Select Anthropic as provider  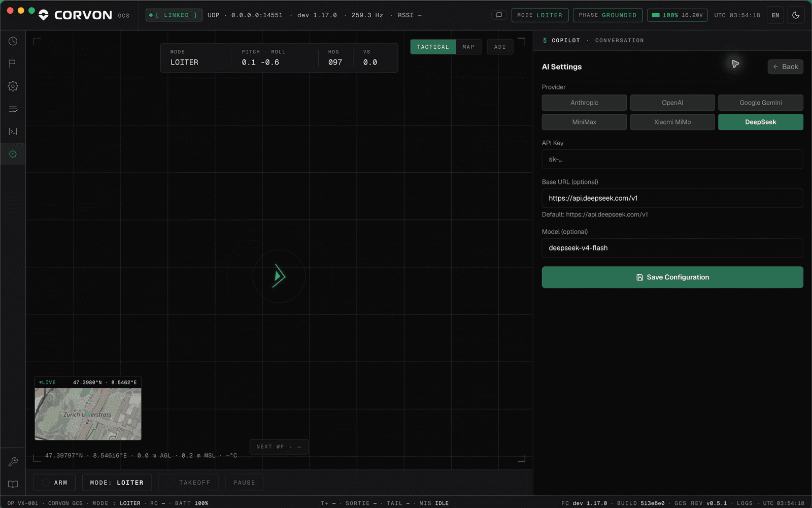(584, 103)
